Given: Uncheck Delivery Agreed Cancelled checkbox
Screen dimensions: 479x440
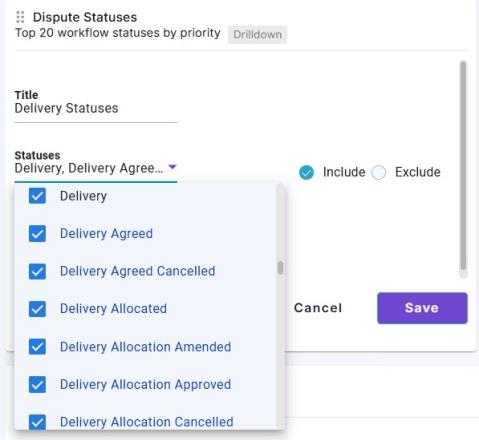Looking at the screenshot, I should 37,271.
